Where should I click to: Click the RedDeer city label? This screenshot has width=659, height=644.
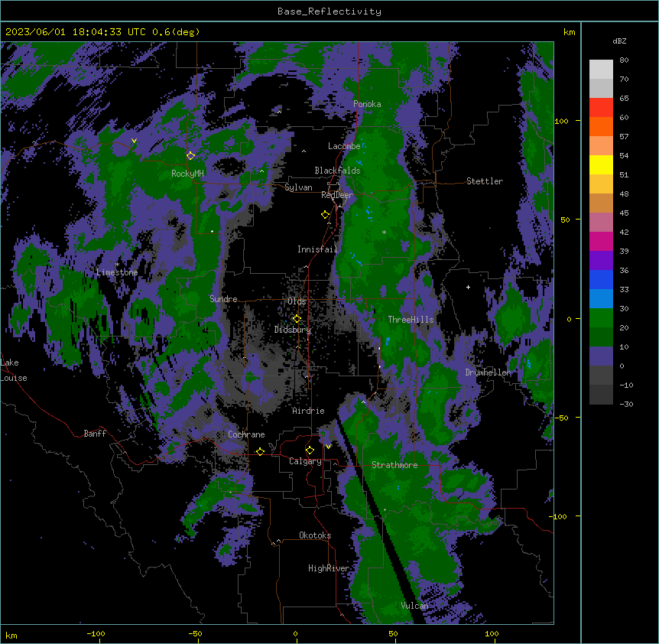(337, 195)
